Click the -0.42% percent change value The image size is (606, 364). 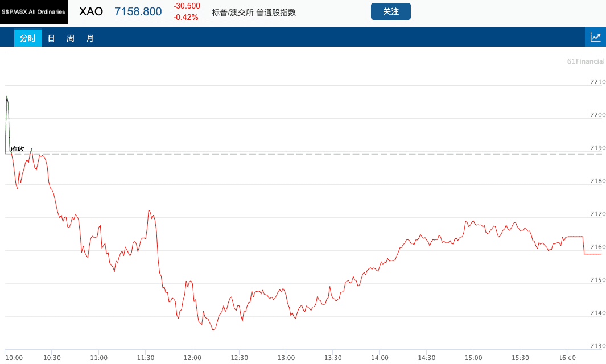pos(186,17)
